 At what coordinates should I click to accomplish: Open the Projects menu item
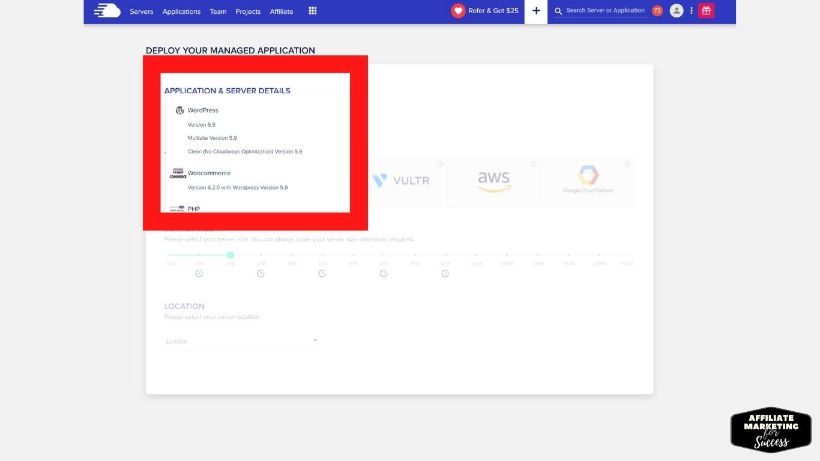248,11
